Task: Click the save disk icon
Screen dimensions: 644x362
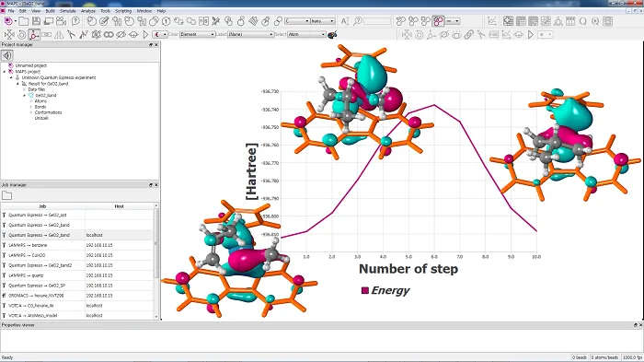Action: (36, 21)
